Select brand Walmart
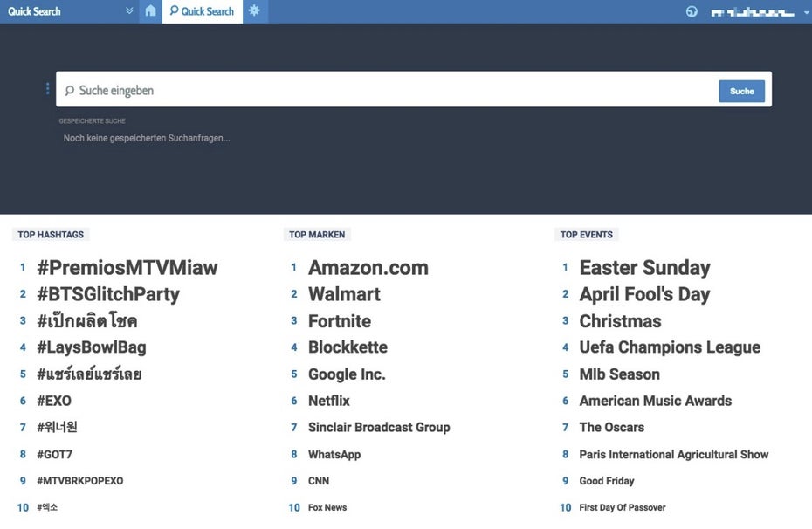 [344, 294]
